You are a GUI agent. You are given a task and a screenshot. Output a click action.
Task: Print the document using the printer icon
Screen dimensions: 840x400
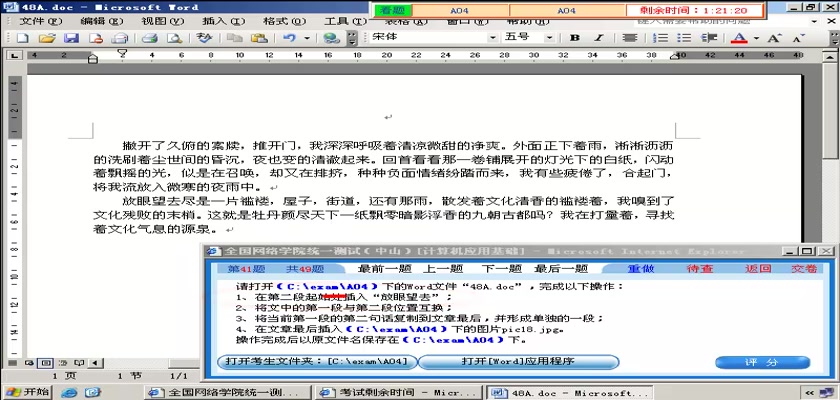point(149,38)
